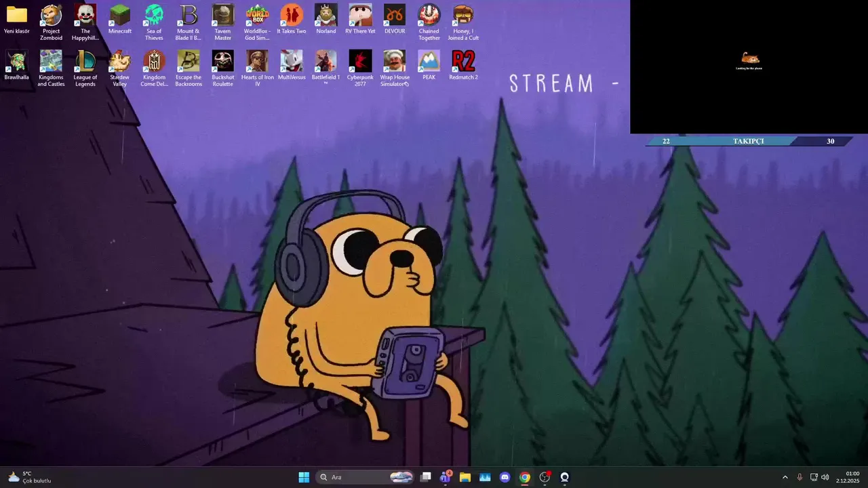Expand hidden system tray icons
Viewport: 868px width, 488px height.
pos(785,477)
